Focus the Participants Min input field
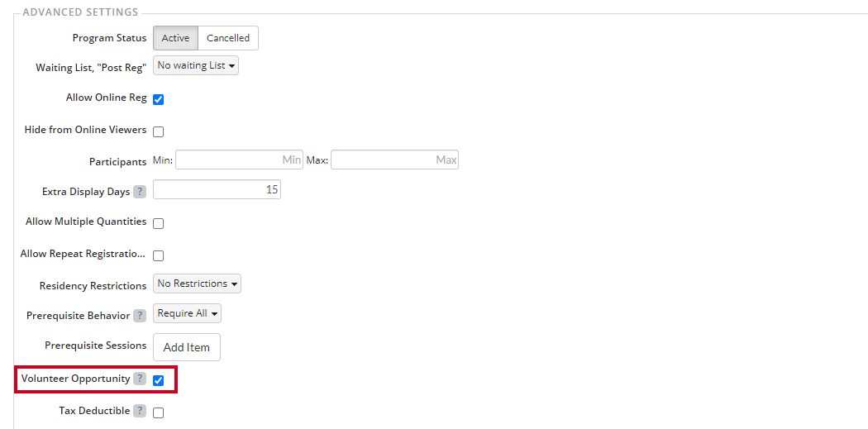Image resolution: width=868 pixels, height=429 pixels. point(239,160)
